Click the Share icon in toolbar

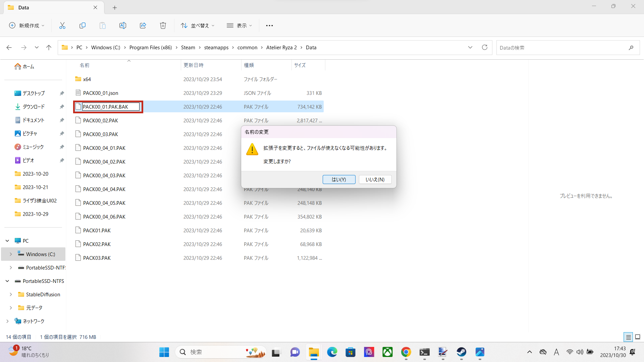pos(143,25)
